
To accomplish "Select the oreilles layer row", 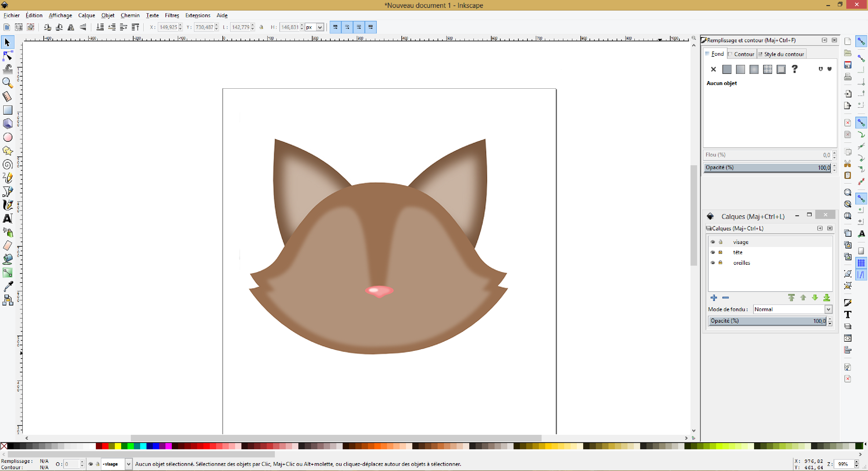I will [741, 263].
